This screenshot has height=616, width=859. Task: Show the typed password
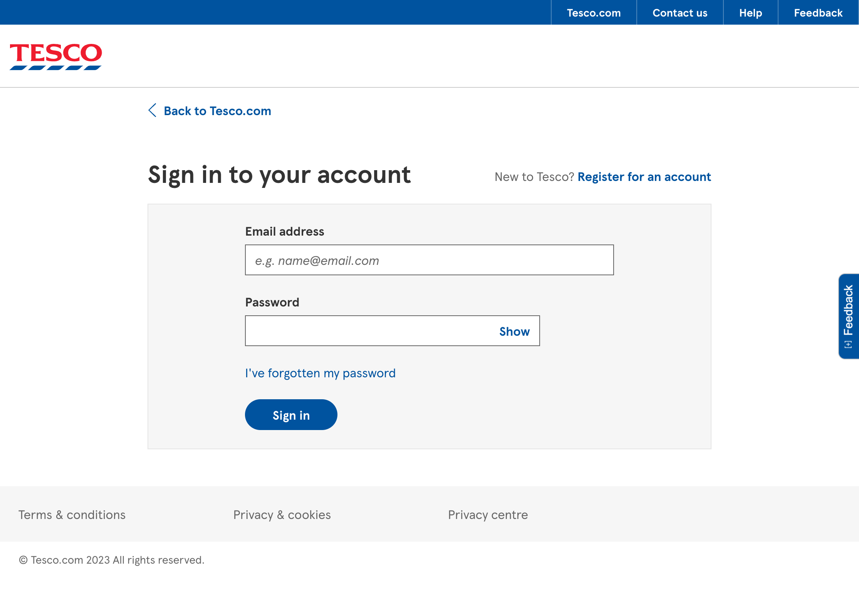[x=514, y=331]
